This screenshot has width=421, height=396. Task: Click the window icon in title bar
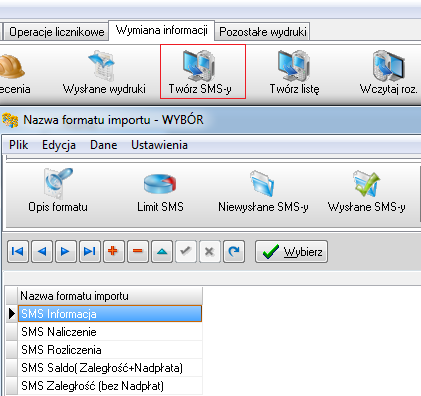[10, 120]
